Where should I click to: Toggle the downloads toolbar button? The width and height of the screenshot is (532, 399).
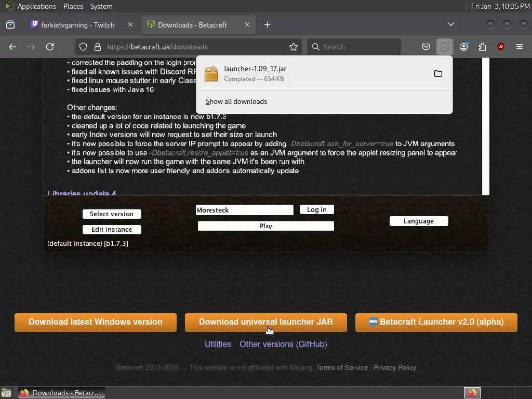click(x=445, y=47)
